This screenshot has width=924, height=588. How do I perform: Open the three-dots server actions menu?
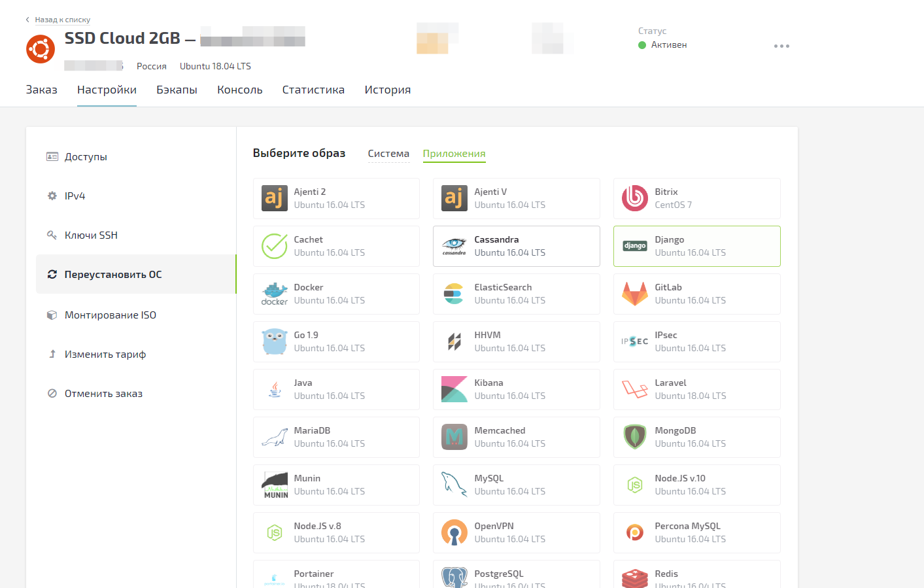pos(781,46)
